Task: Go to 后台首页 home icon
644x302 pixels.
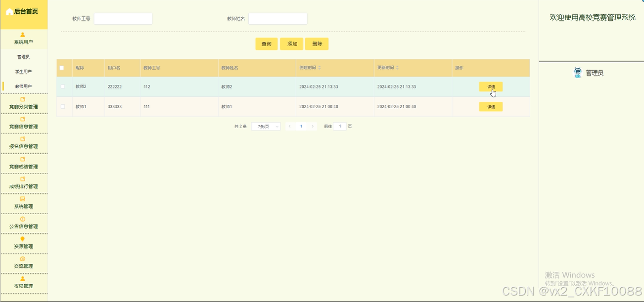Action: point(9,11)
